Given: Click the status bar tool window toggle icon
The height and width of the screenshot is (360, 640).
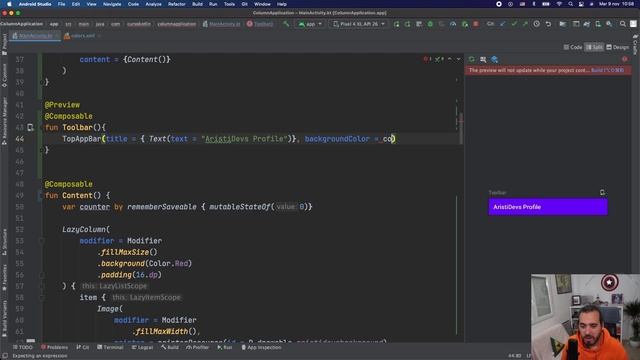Looking at the screenshot, I should tap(5, 356).
